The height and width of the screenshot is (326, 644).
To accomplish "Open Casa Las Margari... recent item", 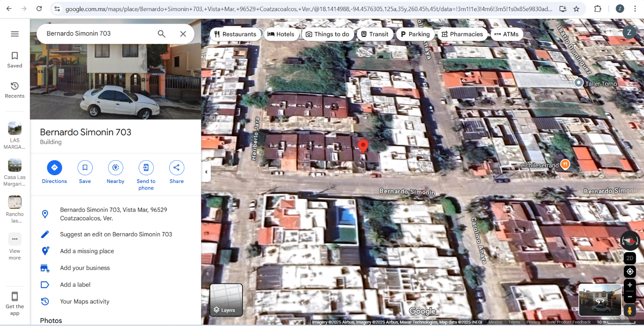I will [x=15, y=173].
